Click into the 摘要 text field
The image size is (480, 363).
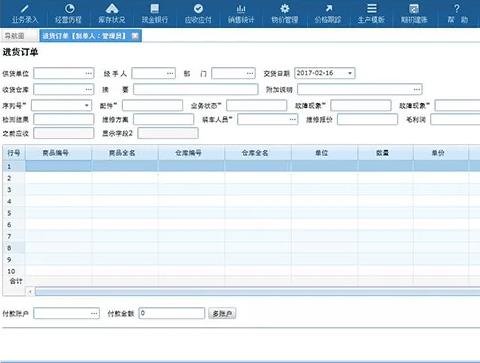click(x=196, y=89)
